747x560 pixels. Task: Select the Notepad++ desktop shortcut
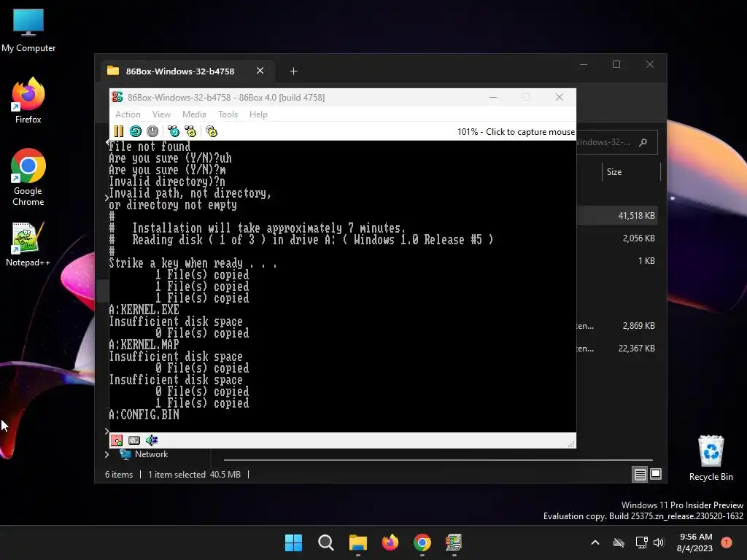28,244
